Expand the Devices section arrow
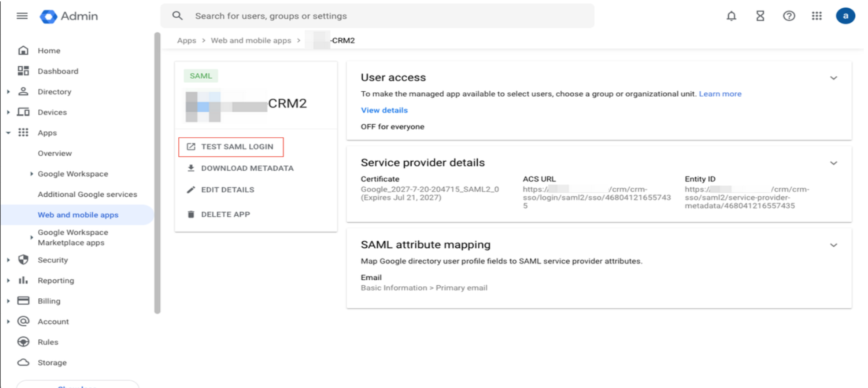The height and width of the screenshot is (388, 868). coord(8,112)
